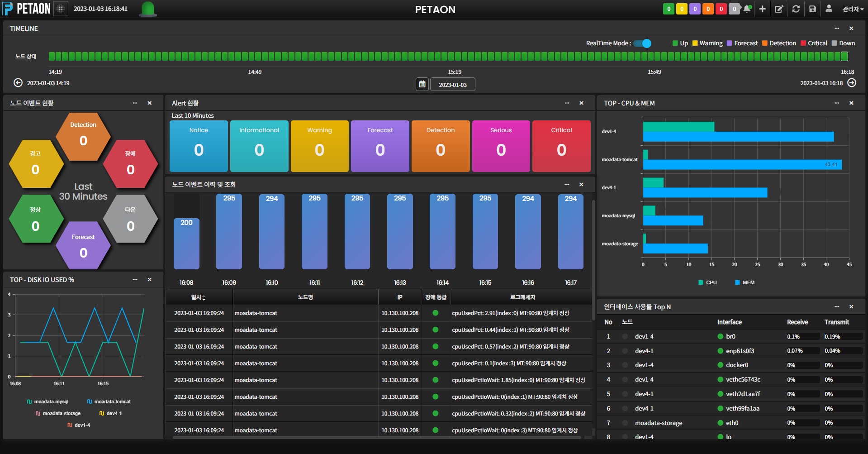Click the PETAON logo in the header
The height and width of the screenshot is (454, 868).
point(26,9)
